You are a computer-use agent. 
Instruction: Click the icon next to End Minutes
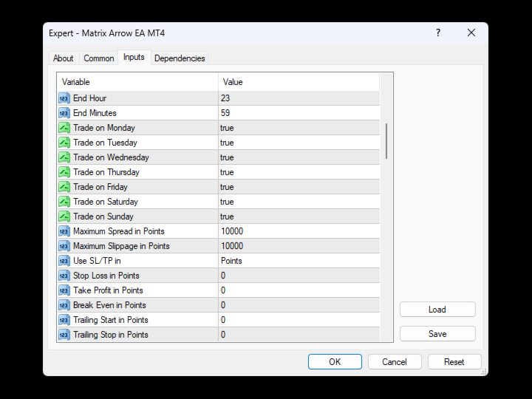coord(64,113)
